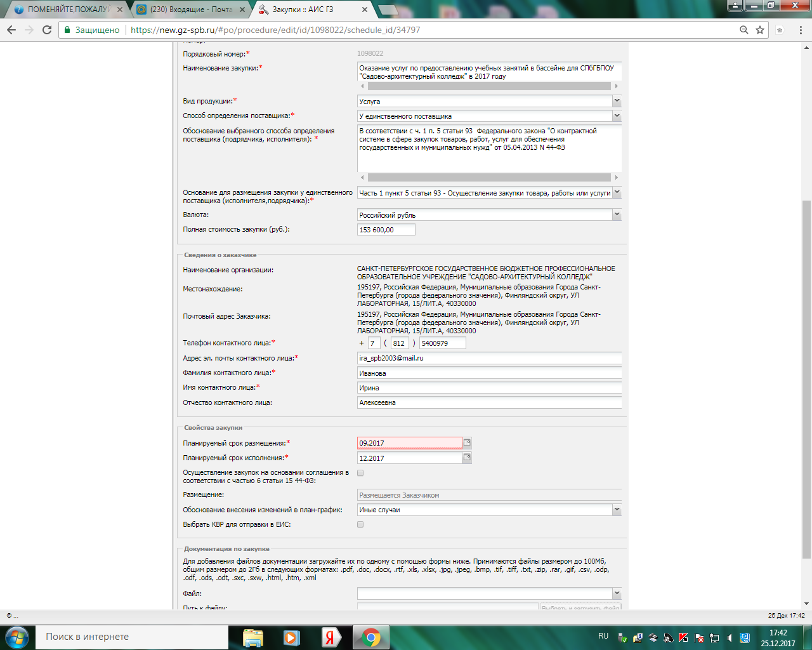Open calendar picker for planned execution date

(x=467, y=458)
